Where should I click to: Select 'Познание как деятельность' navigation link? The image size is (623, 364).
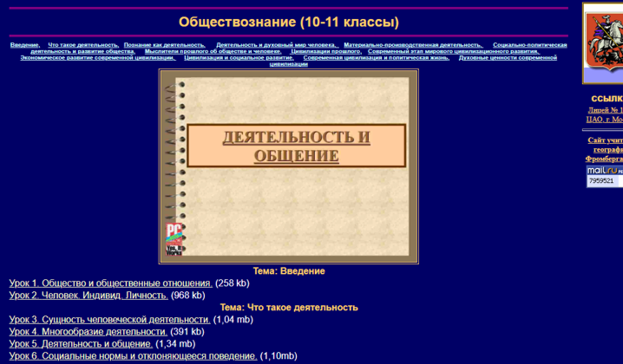[164, 44]
